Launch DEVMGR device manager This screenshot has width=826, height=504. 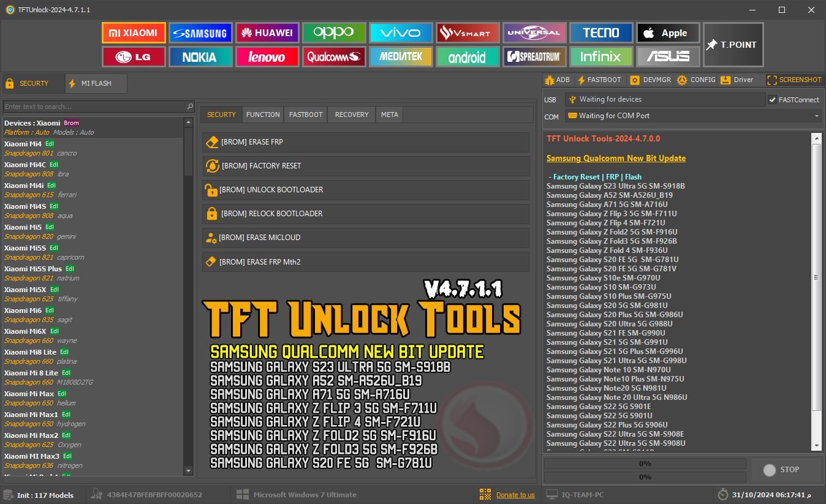click(651, 80)
